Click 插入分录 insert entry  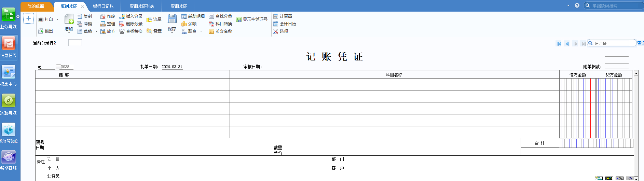tap(131, 16)
